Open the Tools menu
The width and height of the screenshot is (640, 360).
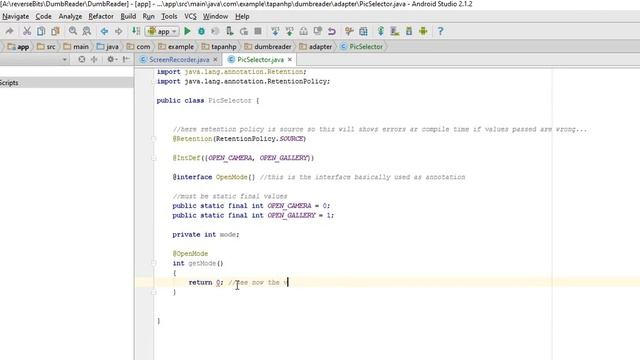coord(169,16)
